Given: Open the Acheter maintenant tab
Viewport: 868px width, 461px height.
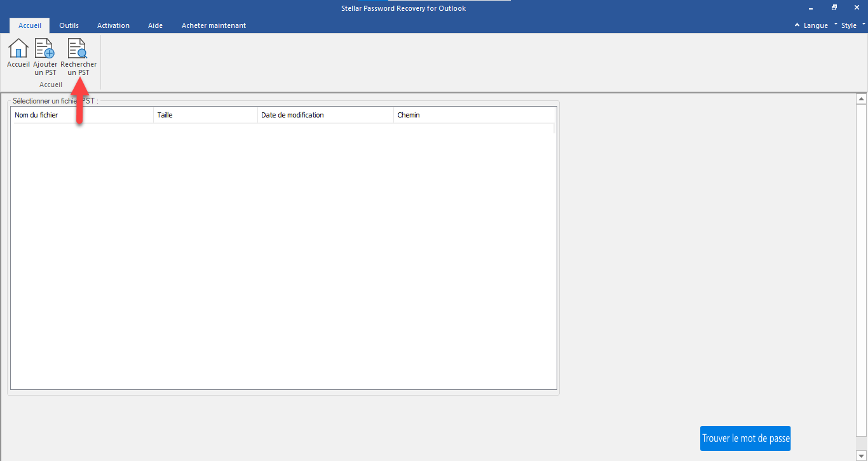Looking at the screenshot, I should pyautogui.click(x=214, y=25).
